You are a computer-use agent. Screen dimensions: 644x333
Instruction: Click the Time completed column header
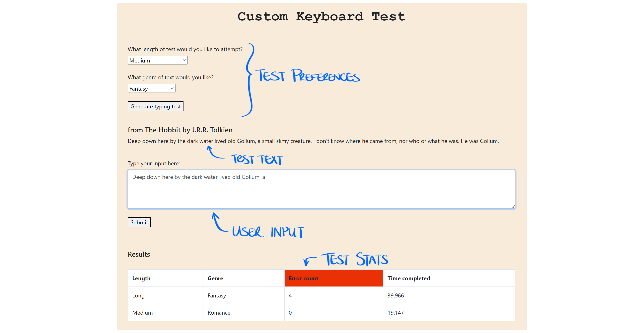click(x=449, y=278)
